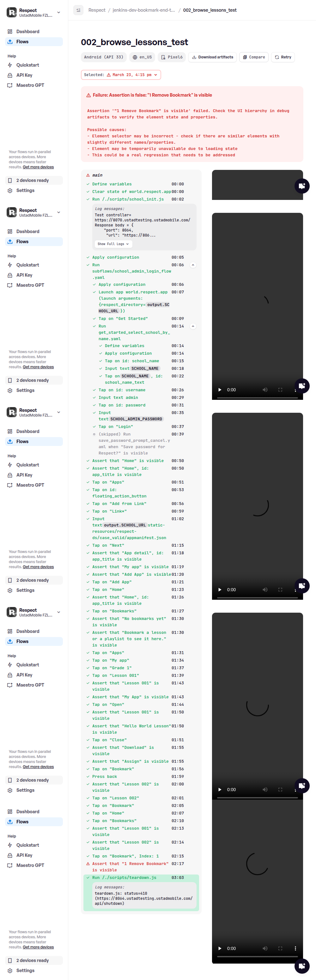Select the Tap on "Get Started" step
316x980 pixels.
point(123,319)
